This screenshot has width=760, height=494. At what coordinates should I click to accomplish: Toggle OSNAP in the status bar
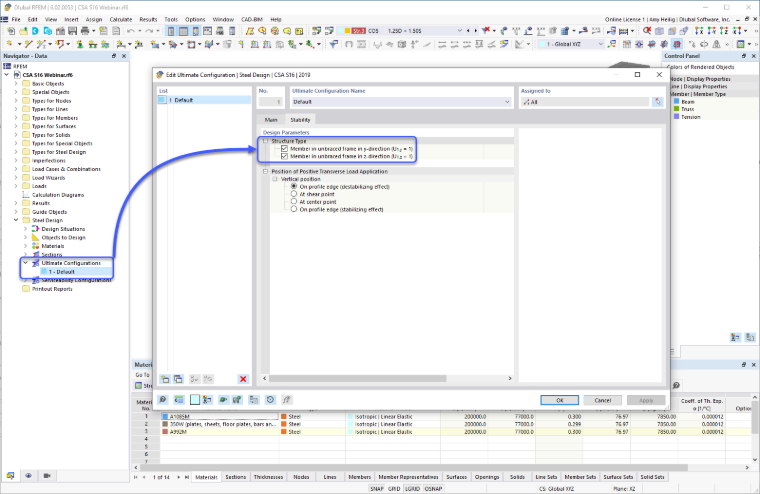(x=433, y=489)
